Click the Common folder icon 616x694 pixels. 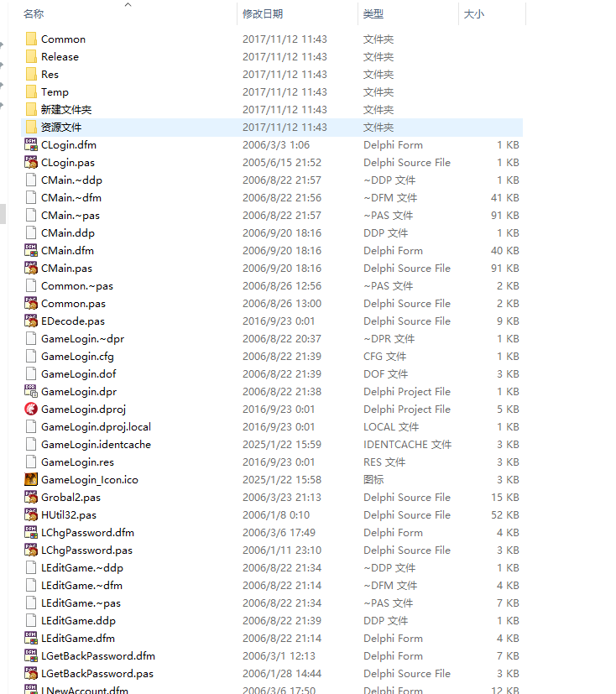click(x=31, y=39)
